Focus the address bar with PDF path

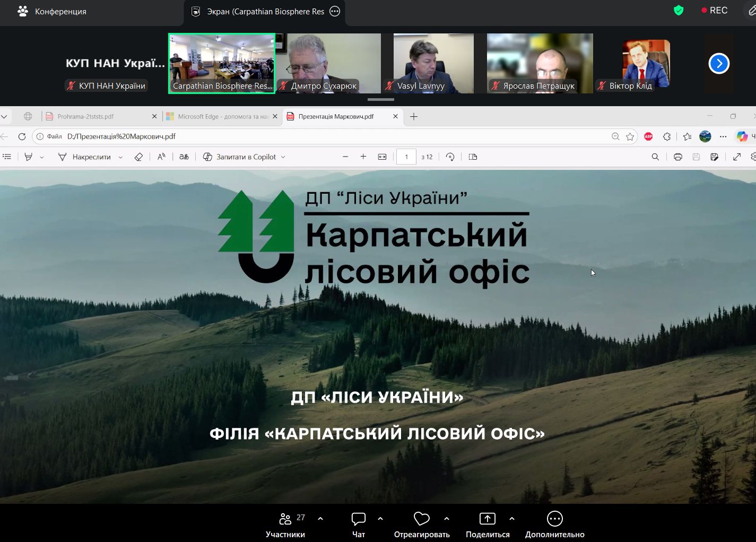(334, 136)
